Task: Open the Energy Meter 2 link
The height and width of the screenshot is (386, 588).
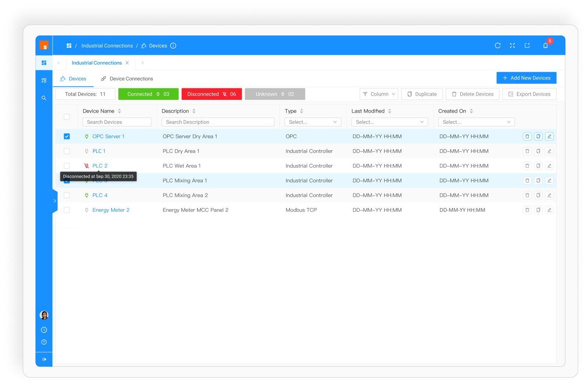Action: click(x=111, y=210)
